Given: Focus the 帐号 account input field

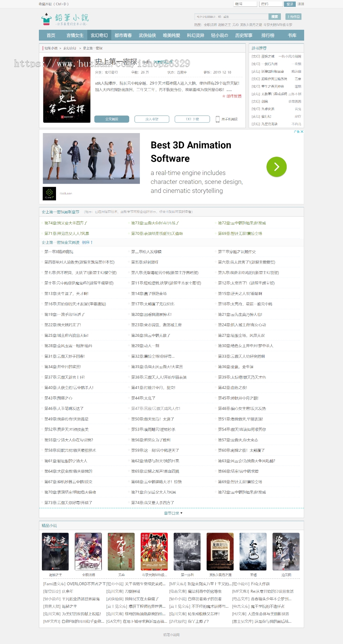Looking at the screenshot, I should [x=245, y=4].
